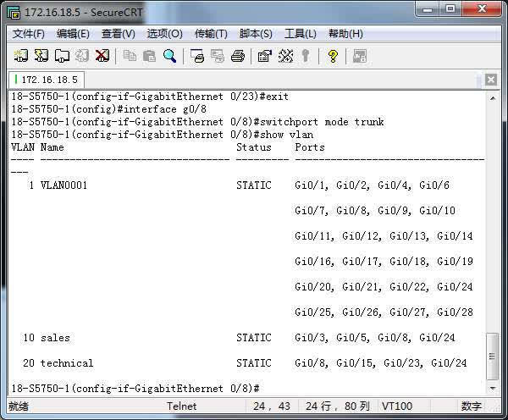Screen dimensions: 508x420
Task: Open the 选项(O) menu
Action: pos(164,34)
